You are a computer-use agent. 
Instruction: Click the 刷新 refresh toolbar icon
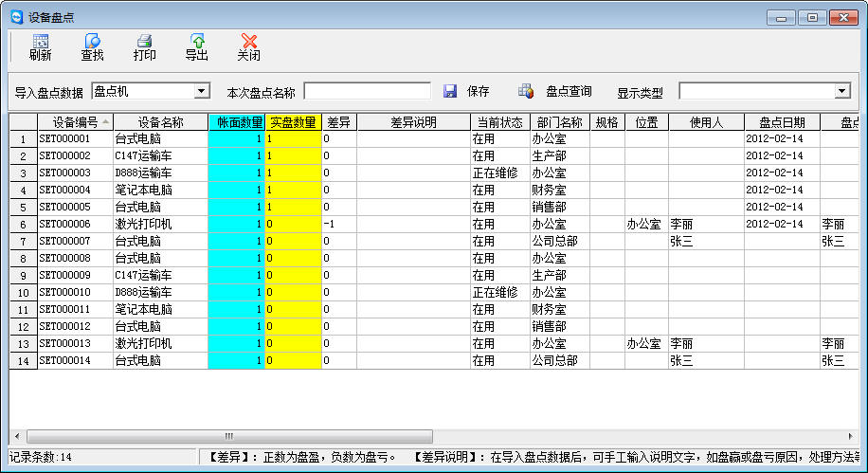[x=40, y=42]
